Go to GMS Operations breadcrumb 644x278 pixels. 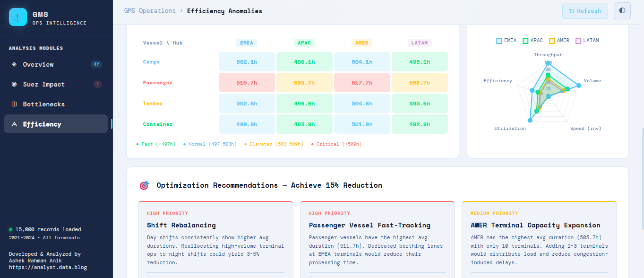coord(150,11)
